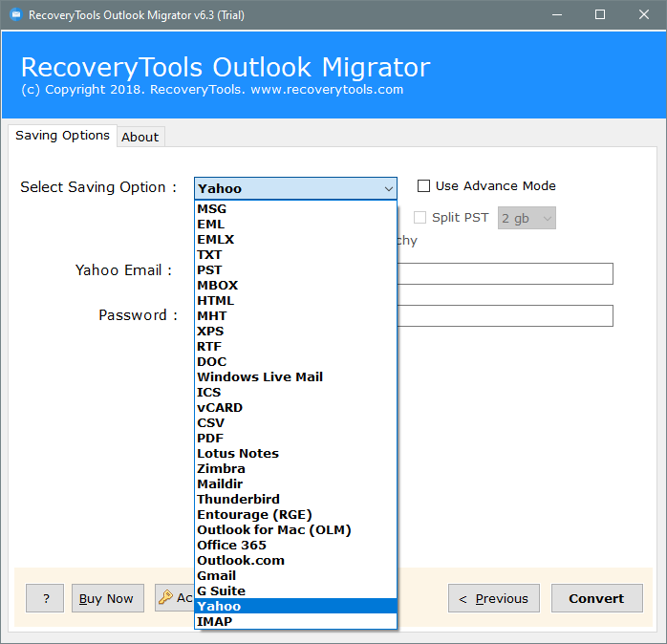Click the question mark help button
This screenshot has height=644, width=667.
45,598
